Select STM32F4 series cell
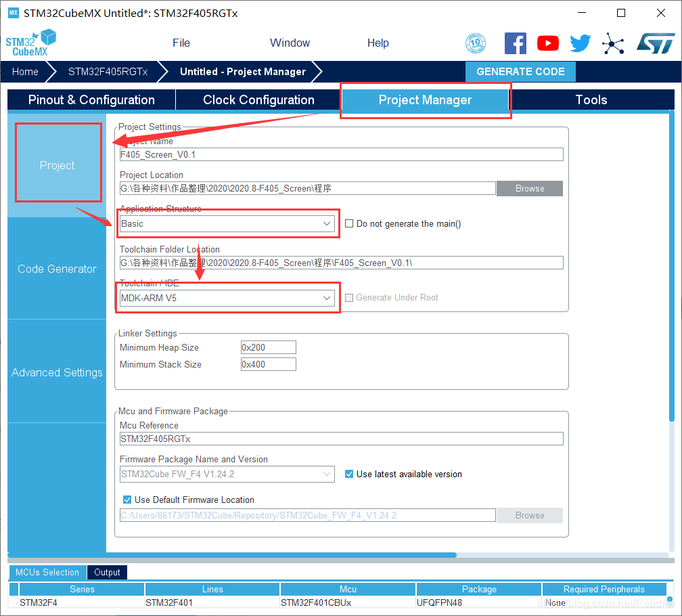The width and height of the screenshot is (682, 616). tap(82, 602)
